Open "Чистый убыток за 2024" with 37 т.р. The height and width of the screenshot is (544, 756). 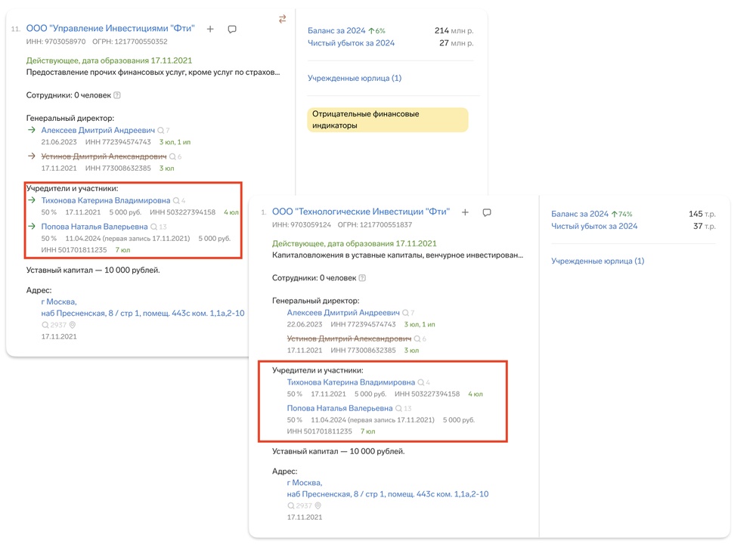coord(594,226)
